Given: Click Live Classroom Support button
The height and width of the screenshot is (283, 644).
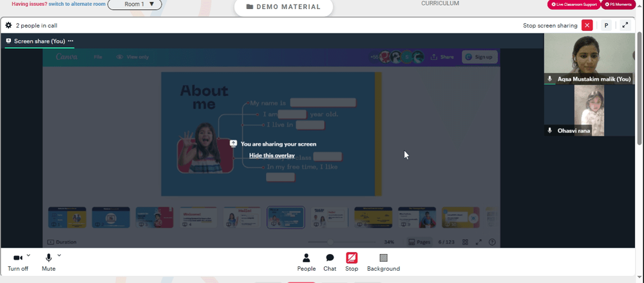Looking at the screenshot, I should click(x=574, y=5).
